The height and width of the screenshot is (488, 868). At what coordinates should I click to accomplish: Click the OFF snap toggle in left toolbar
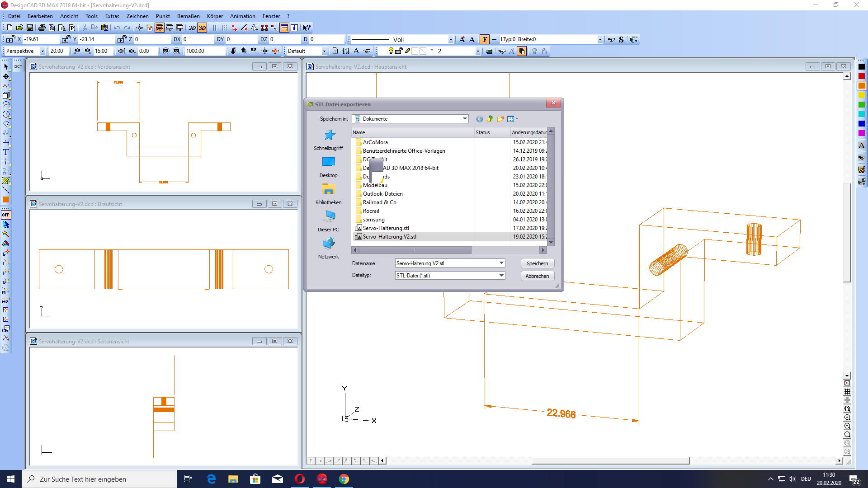(6, 215)
